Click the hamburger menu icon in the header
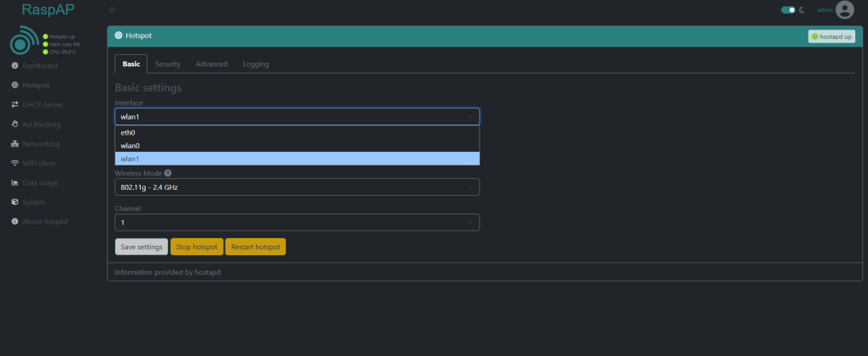Screen dimensions: 868x356 pyautogui.click(x=112, y=10)
